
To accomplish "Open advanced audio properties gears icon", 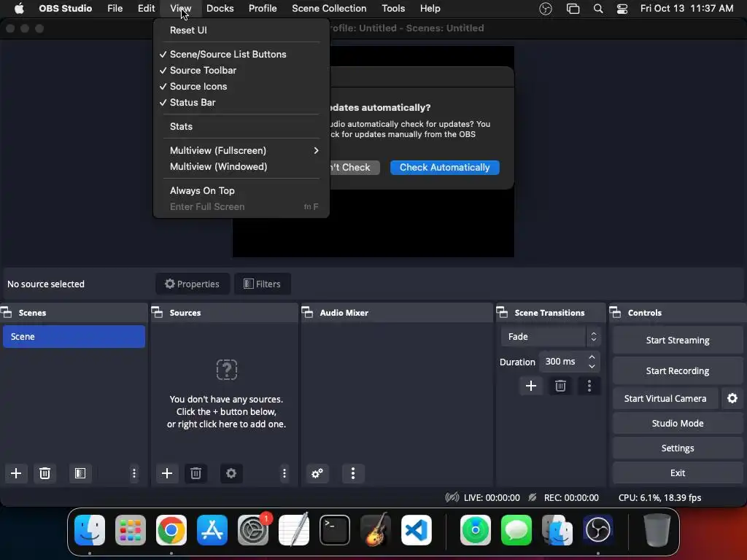I will click(x=317, y=473).
